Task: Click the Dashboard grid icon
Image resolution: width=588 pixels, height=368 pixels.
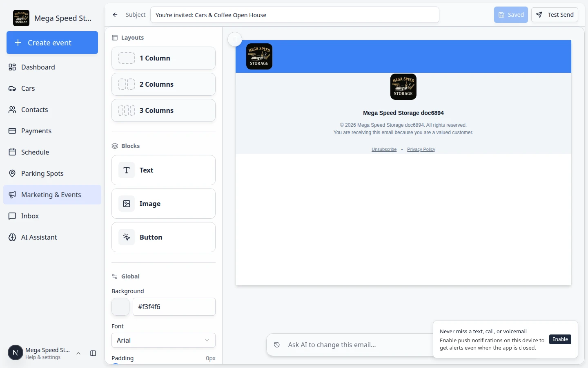Action: pyautogui.click(x=12, y=67)
